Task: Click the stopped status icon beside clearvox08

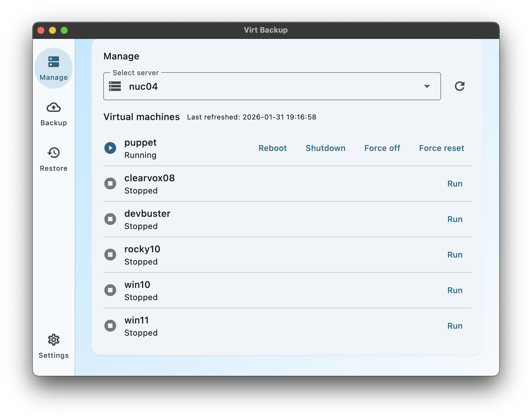Action: point(110,184)
